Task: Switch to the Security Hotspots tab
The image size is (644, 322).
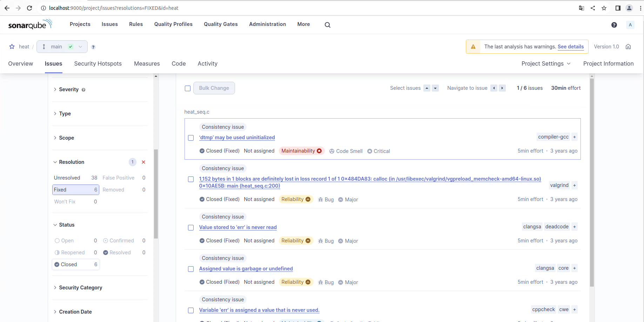Action: pos(98,63)
